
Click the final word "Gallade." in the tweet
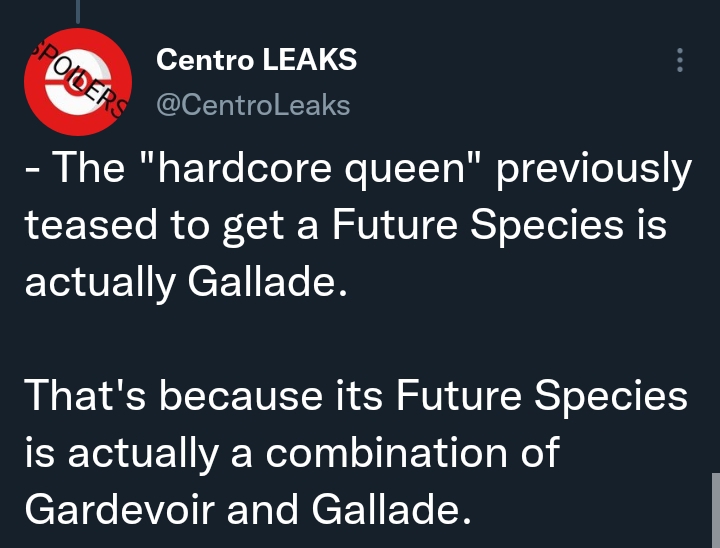[391, 509]
